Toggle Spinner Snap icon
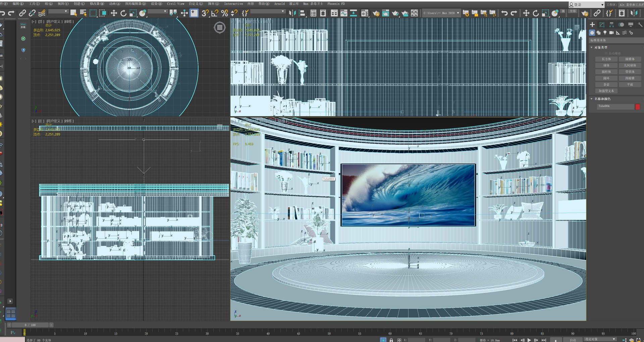The width and height of the screenshot is (644, 342). point(234,13)
